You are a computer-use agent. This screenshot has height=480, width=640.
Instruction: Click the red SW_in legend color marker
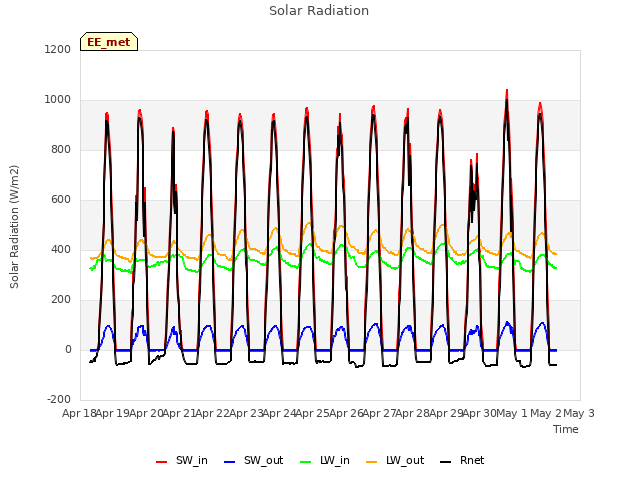[162, 462]
